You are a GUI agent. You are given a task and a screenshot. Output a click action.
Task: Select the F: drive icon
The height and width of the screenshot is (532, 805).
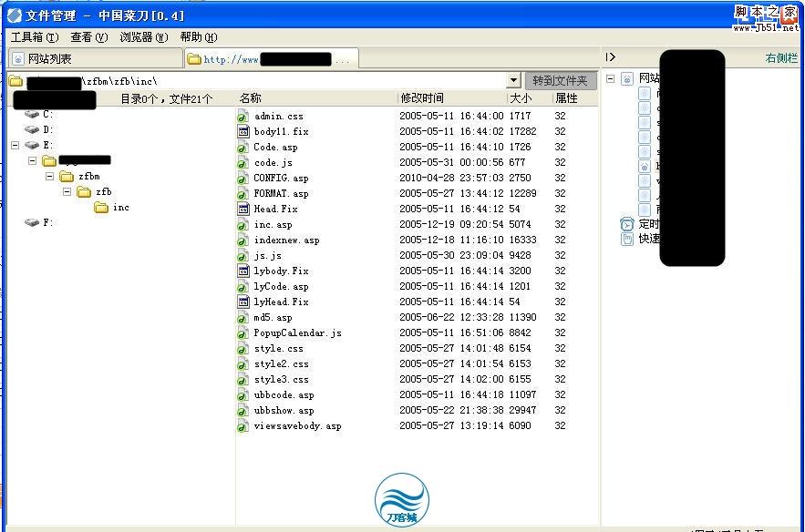tap(32, 222)
